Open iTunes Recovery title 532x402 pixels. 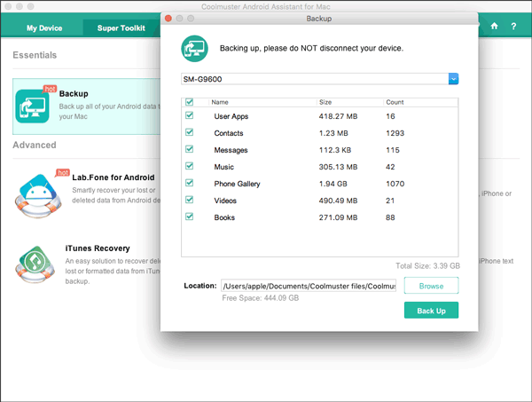[98, 248]
